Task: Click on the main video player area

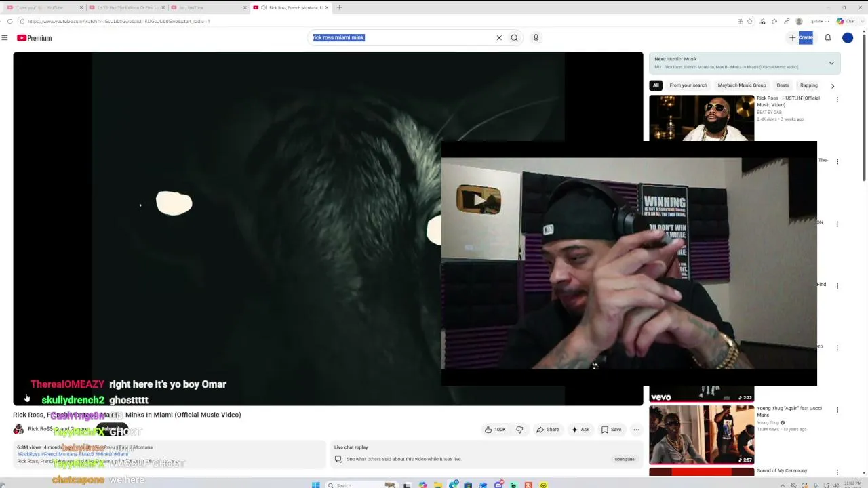Action: point(328,228)
